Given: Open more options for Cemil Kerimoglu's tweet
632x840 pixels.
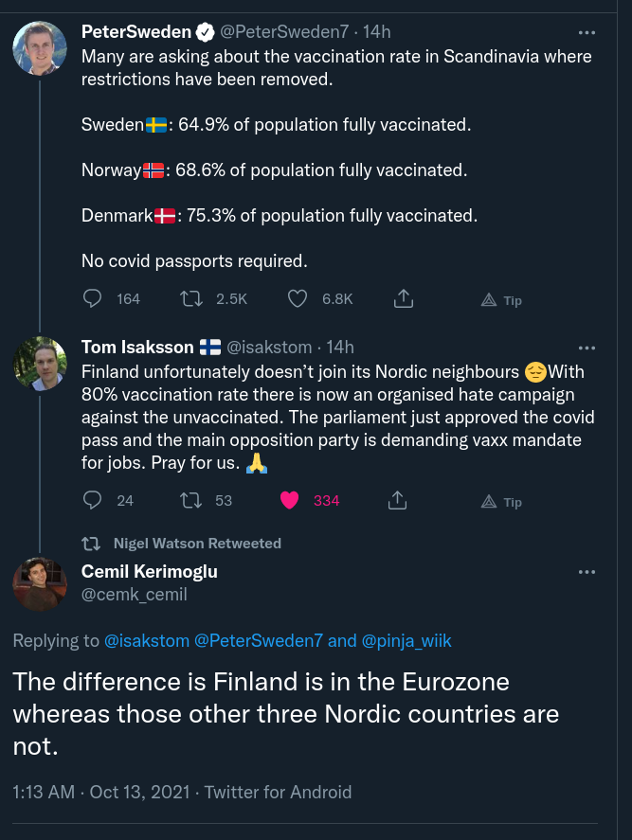Looking at the screenshot, I should pos(587,572).
